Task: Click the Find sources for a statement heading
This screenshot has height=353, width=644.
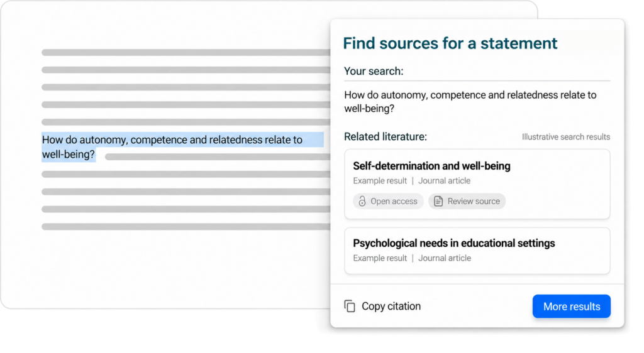Action: point(450,43)
